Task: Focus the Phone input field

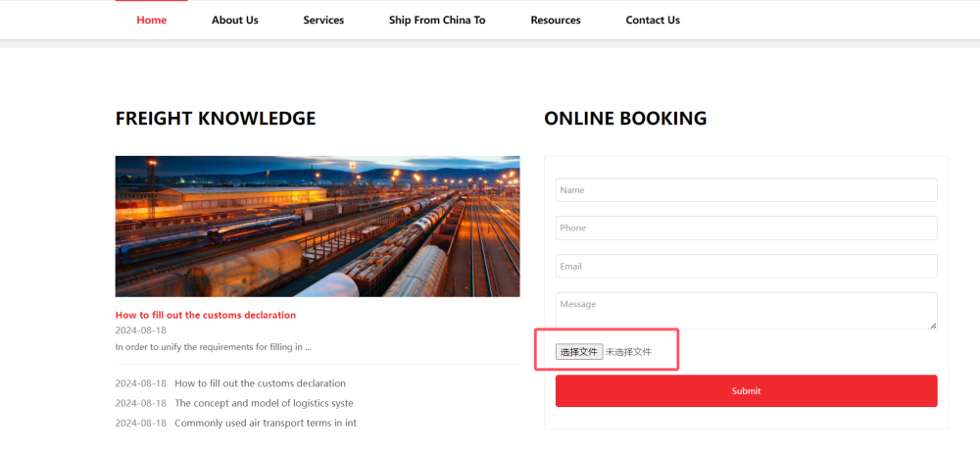Action: (x=746, y=229)
